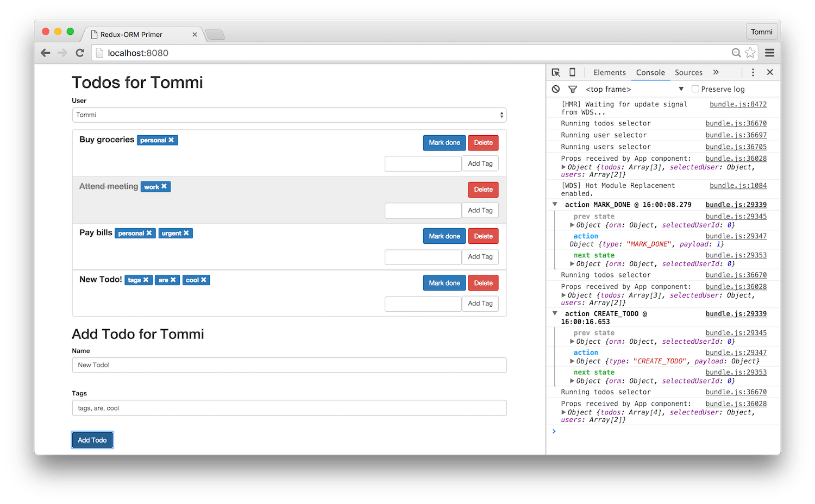Remove the 'cool' tag from New Todo!
The image size is (815, 504).
(x=204, y=280)
